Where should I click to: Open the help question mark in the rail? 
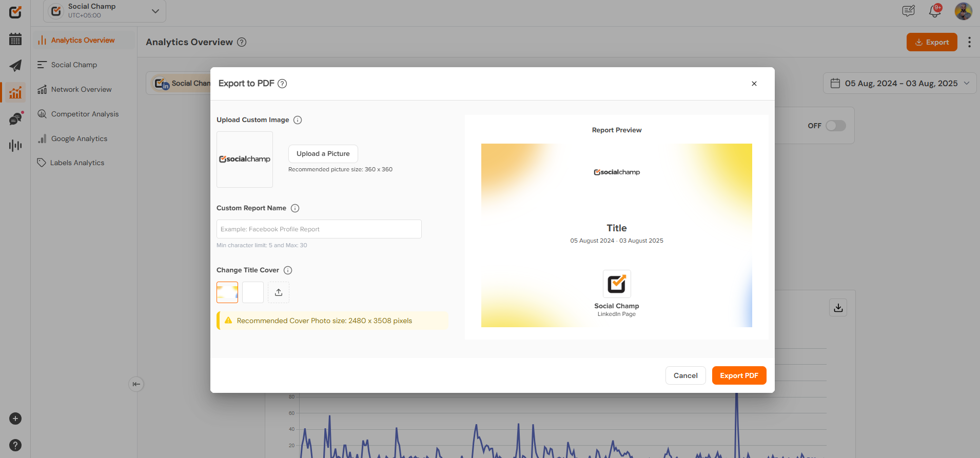[15, 445]
